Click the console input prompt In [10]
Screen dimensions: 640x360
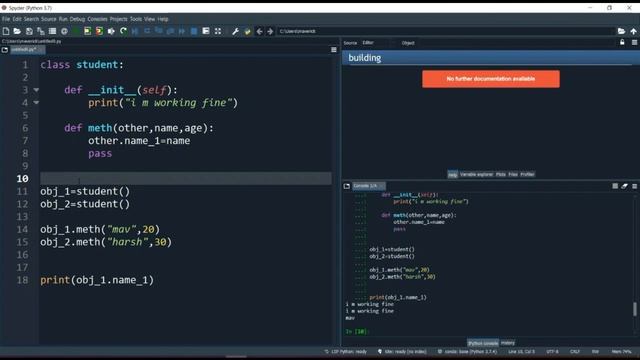356,331
